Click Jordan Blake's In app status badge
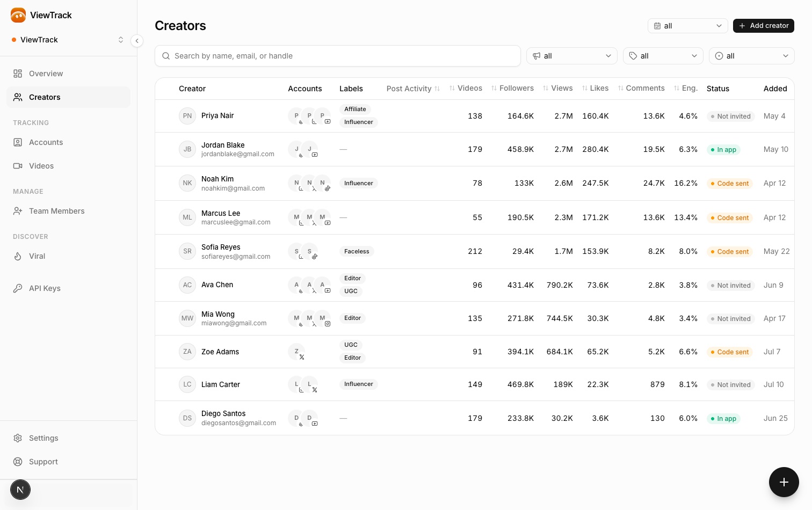The height and width of the screenshot is (510, 812). click(x=723, y=150)
